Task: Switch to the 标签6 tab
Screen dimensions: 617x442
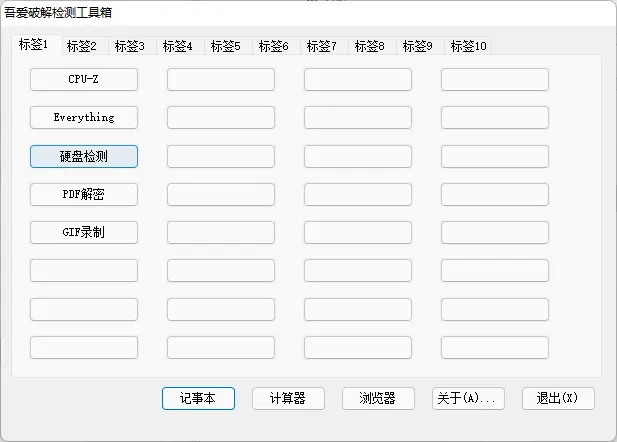Action: (x=274, y=46)
